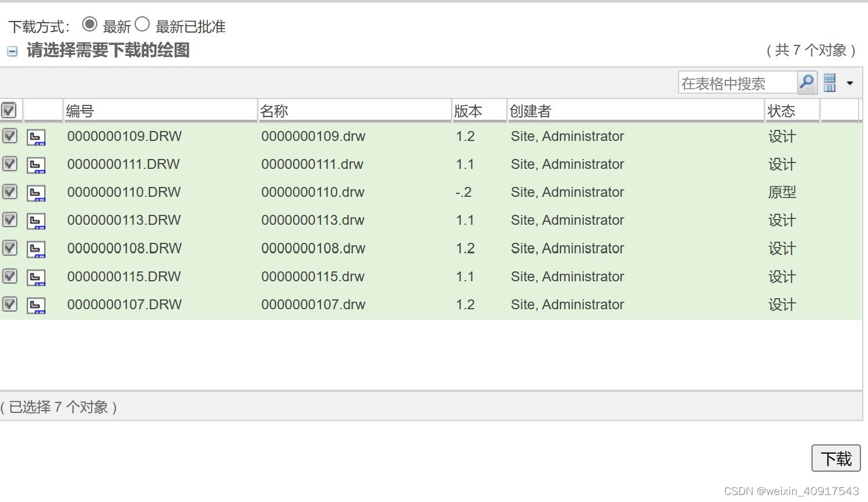Collapse the 请选择需要下载的绘图 section
868x502 pixels.
point(12,51)
